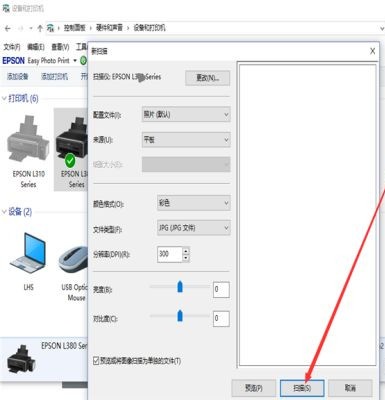Click the Scan (扫描) button
This screenshot has height=400, width=385.
[302, 388]
